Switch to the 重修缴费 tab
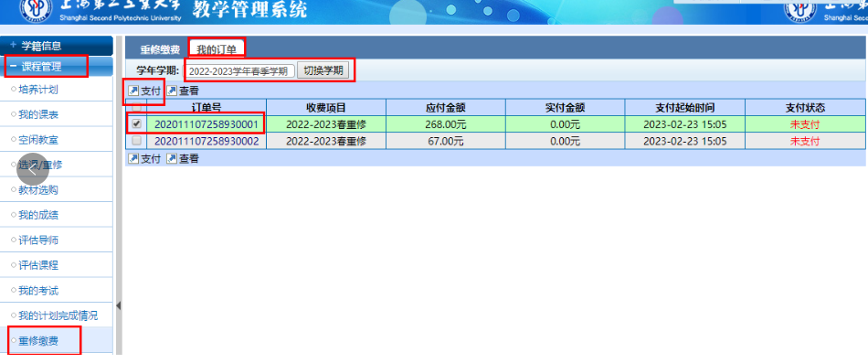 pos(159,49)
